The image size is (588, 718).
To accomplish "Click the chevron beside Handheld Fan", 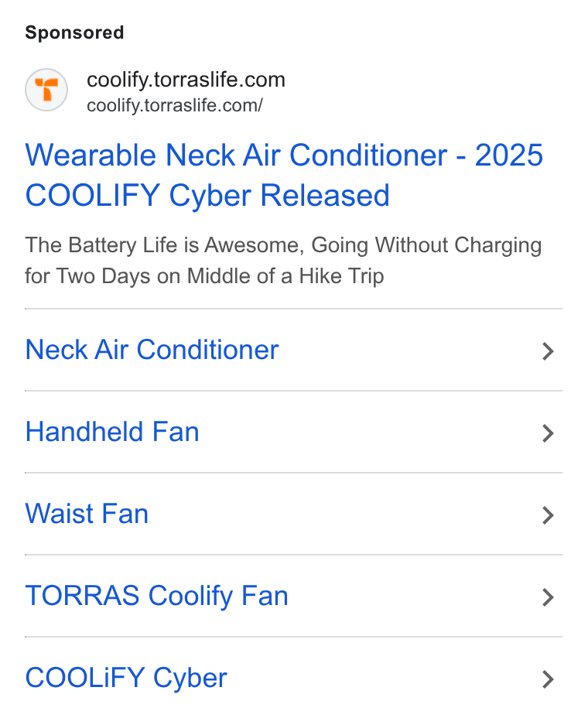I will click(x=548, y=433).
